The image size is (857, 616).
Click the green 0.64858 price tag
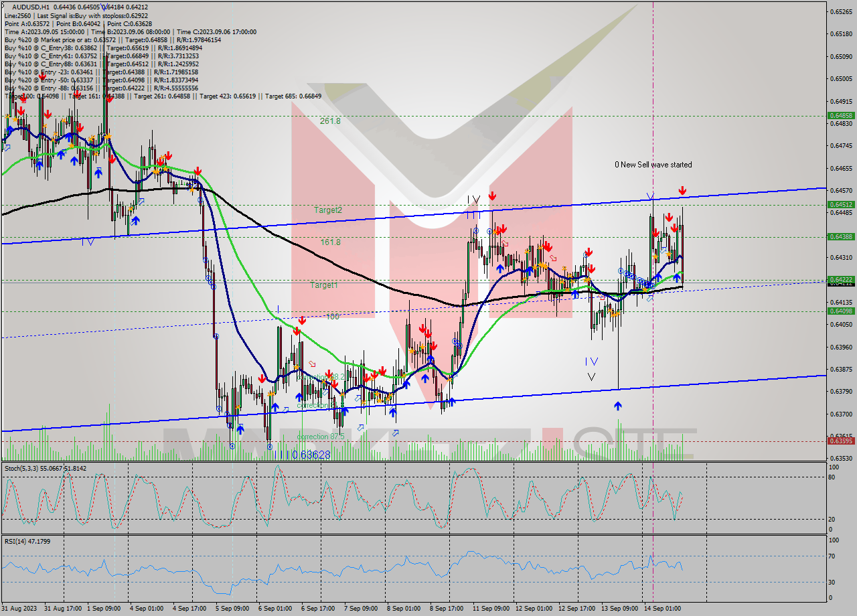(840, 115)
